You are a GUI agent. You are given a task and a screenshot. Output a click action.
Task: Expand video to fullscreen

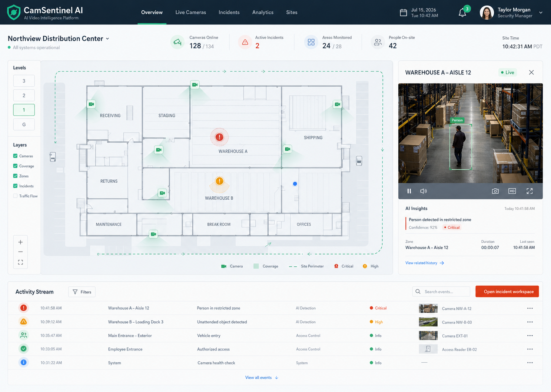pyautogui.click(x=530, y=191)
